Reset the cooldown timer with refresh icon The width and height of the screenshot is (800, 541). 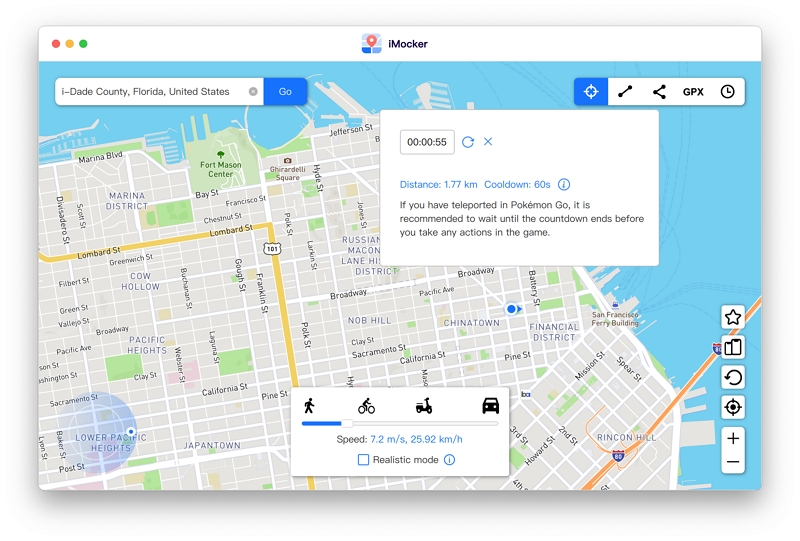(468, 142)
